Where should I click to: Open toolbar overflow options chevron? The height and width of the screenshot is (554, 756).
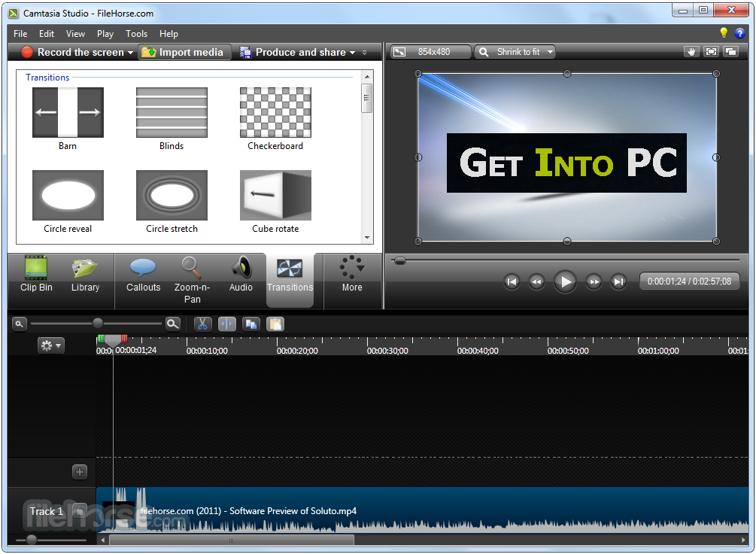coord(365,53)
